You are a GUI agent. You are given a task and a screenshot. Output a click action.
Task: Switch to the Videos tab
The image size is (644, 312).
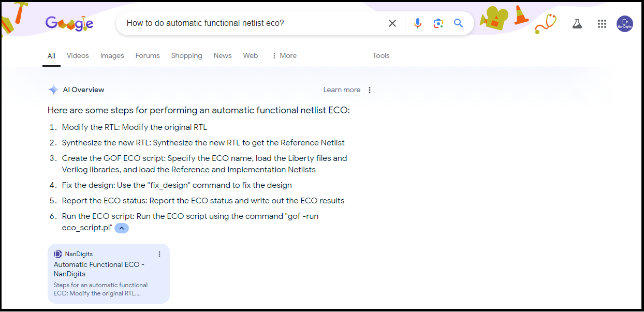point(78,56)
